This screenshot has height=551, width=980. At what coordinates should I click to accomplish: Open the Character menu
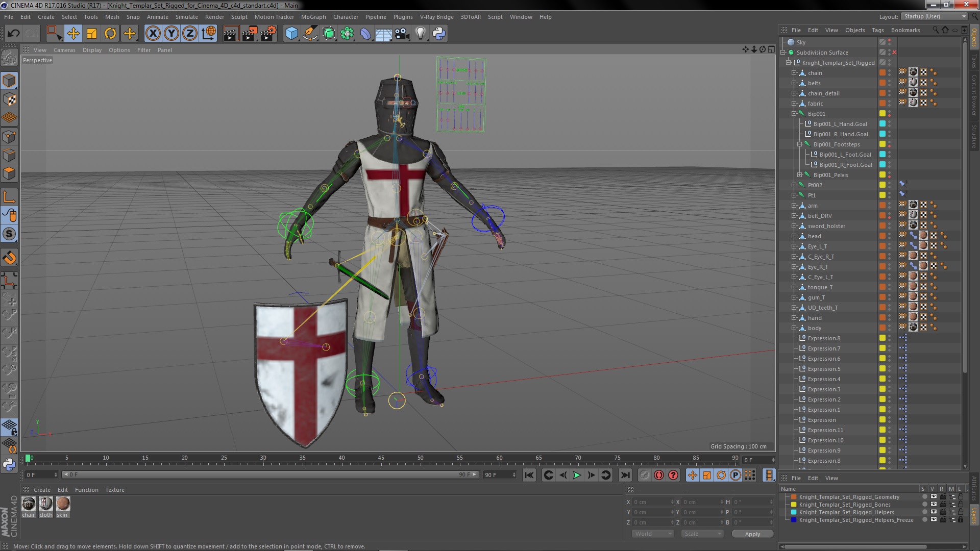(x=346, y=17)
